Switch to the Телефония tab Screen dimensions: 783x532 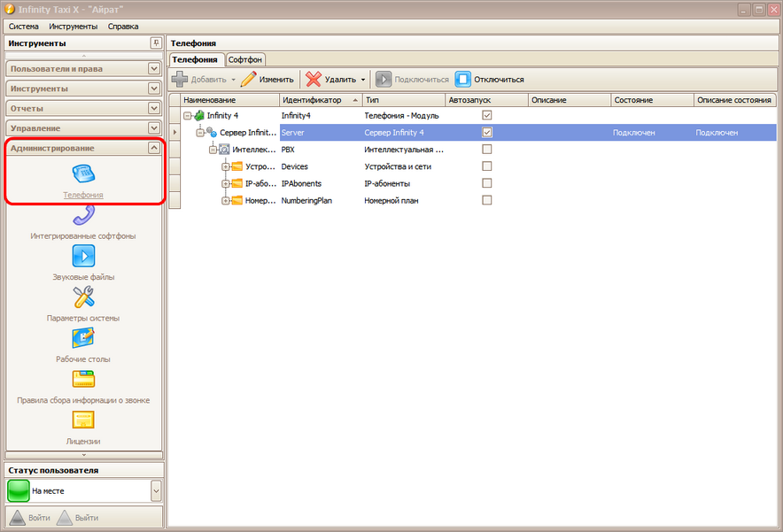(195, 59)
